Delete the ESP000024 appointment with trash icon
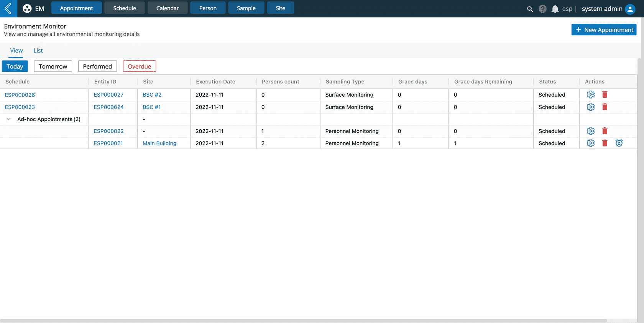 pyautogui.click(x=605, y=107)
